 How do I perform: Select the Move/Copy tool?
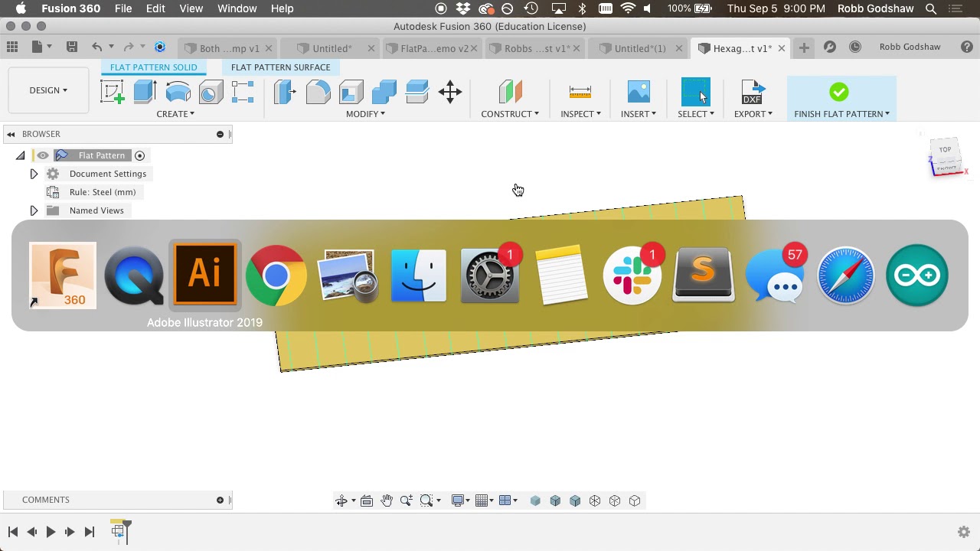pos(450,93)
